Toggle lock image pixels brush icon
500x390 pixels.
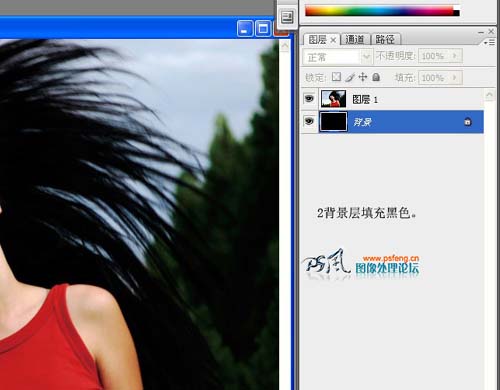click(350, 77)
